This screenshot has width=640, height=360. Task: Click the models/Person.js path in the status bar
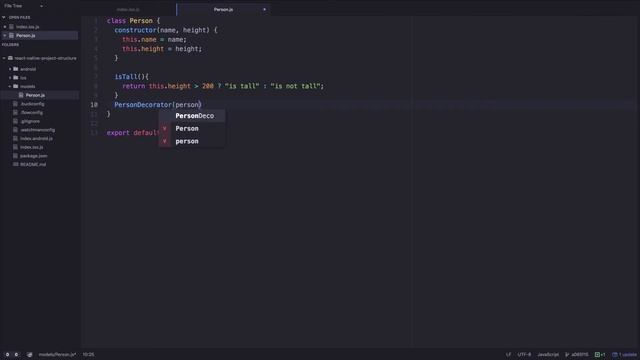(x=57, y=355)
